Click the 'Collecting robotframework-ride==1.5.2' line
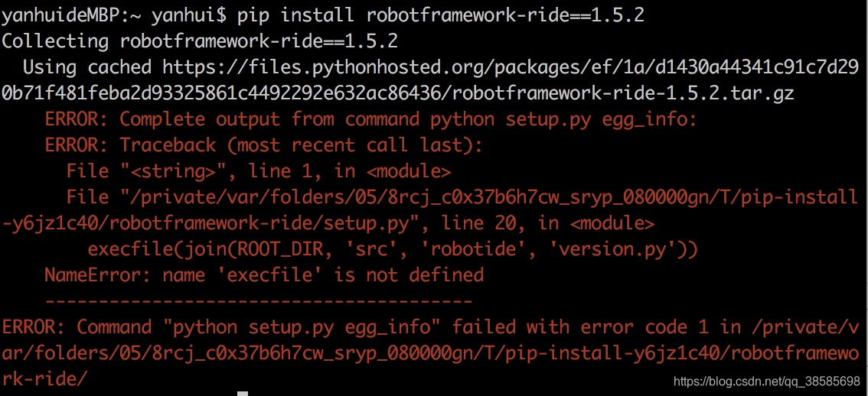Image resolution: width=868 pixels, height=396 pixels. point(200,41)
